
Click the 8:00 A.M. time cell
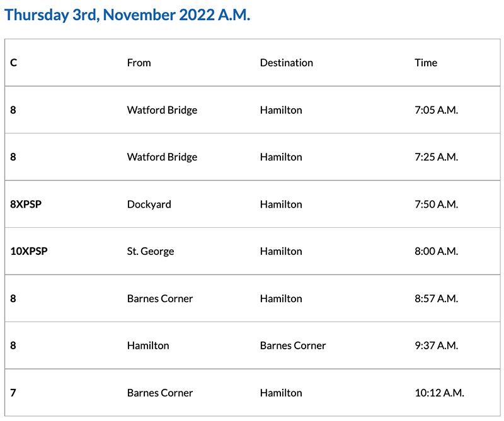coord(436,251)
